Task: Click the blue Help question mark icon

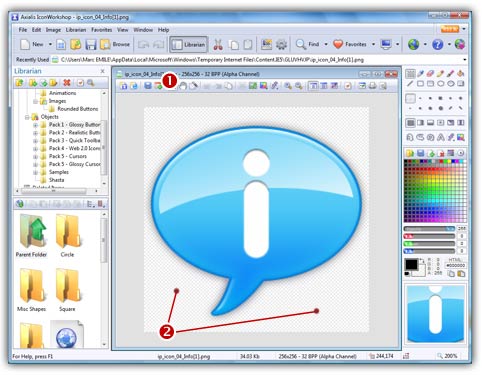Action: 437,44
